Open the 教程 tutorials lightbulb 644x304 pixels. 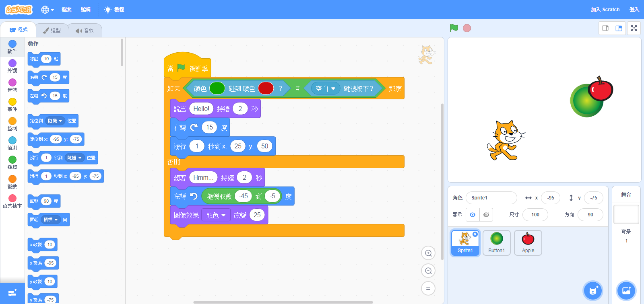(x=114, y=10)
